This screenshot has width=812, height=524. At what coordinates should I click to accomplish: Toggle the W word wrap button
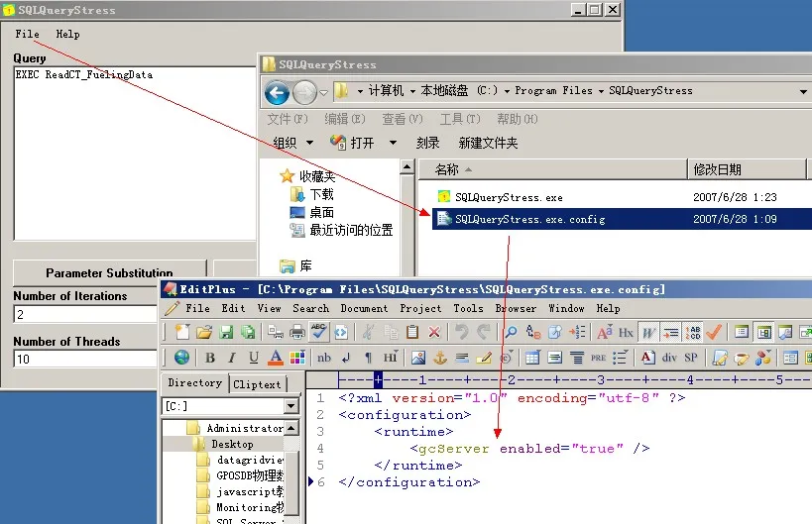click(x=648, y=332)
